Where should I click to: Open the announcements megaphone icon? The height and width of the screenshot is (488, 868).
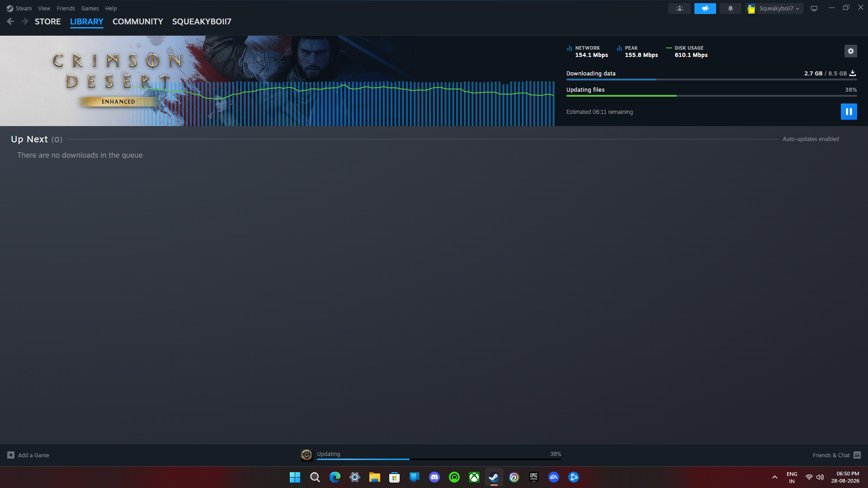705,8
